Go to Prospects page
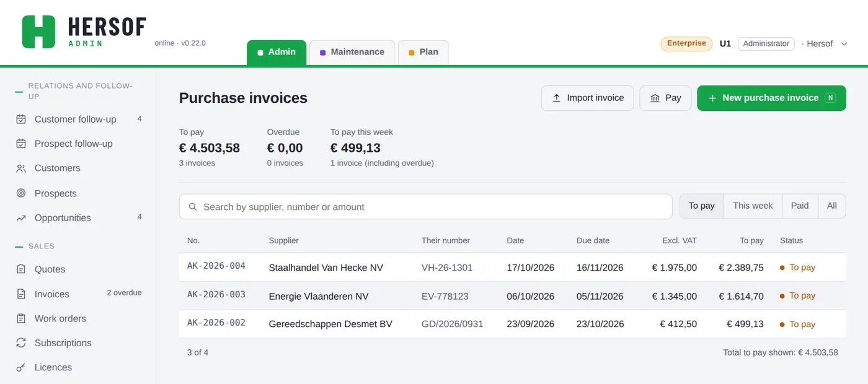868x384 pixels. tap(79, 193)
